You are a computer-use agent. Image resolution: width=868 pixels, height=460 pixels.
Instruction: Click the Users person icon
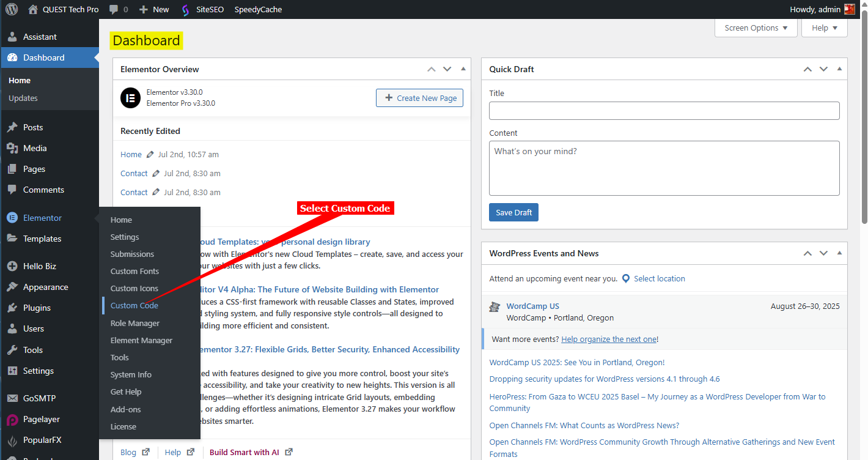(12, 328)
